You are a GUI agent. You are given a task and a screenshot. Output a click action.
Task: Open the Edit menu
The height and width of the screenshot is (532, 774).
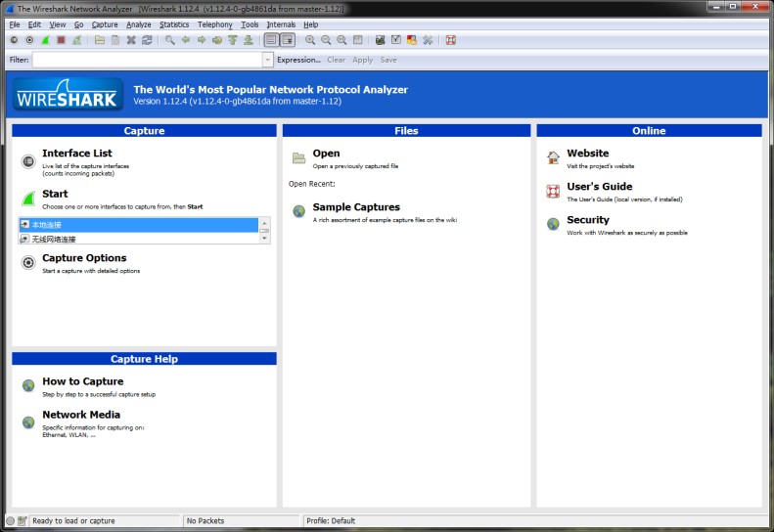coord(34,24)
